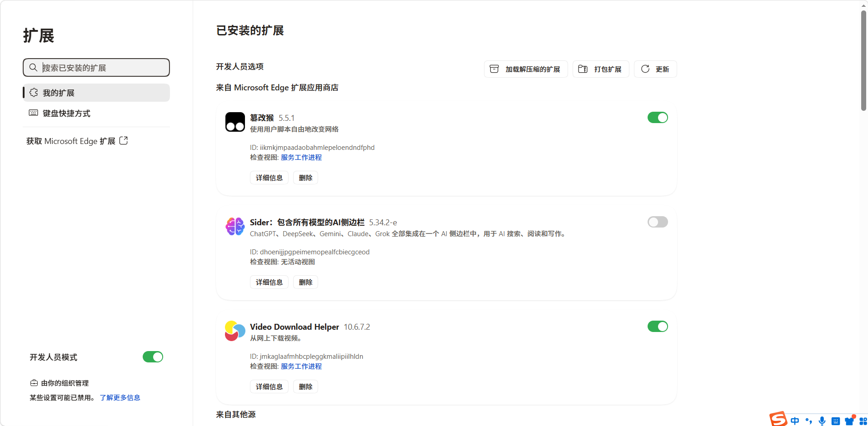
Task: Click 从网上下载视频。 description text
Action: tap(276, 338)
